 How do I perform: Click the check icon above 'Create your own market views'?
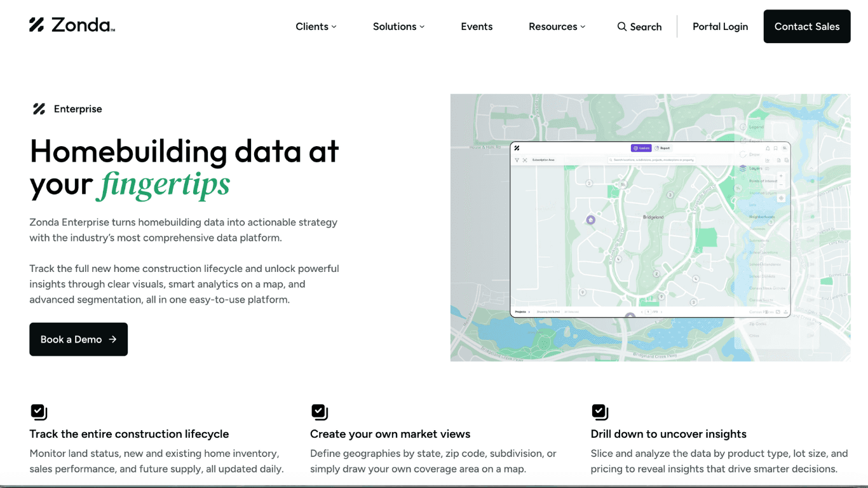(x=320, y=412)
